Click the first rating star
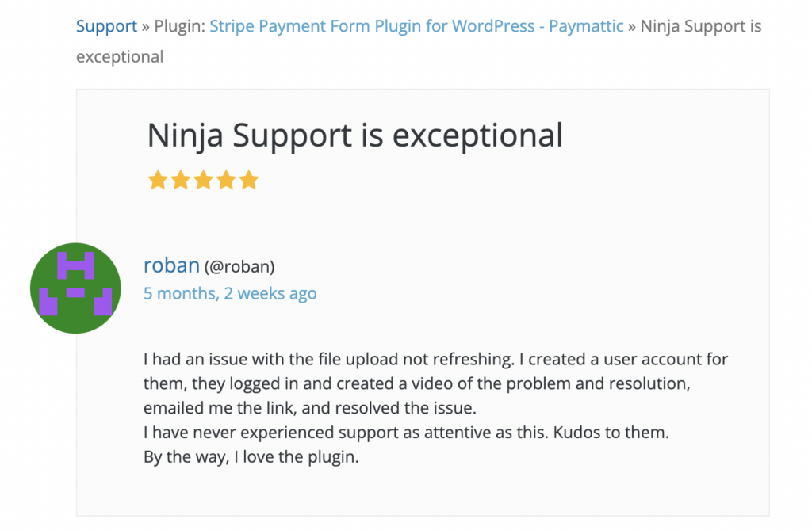This screenshot has width=812, height=530. tap(158, 181)
